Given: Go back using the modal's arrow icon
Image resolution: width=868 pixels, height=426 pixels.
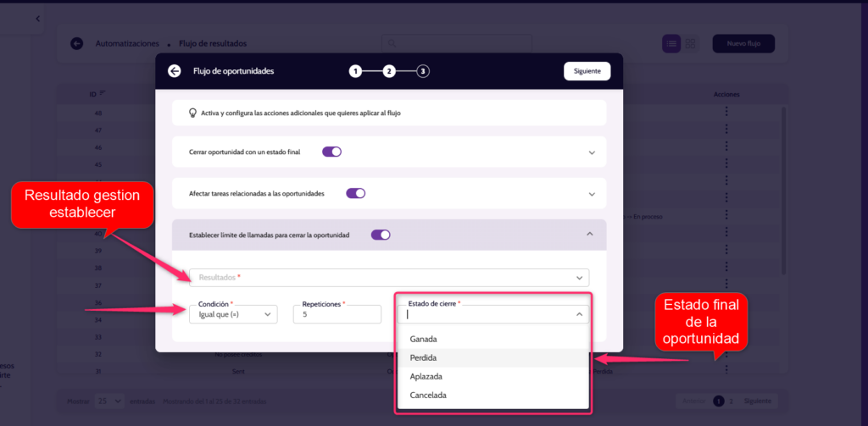Looking at the screenshot, I should (175, 71).
